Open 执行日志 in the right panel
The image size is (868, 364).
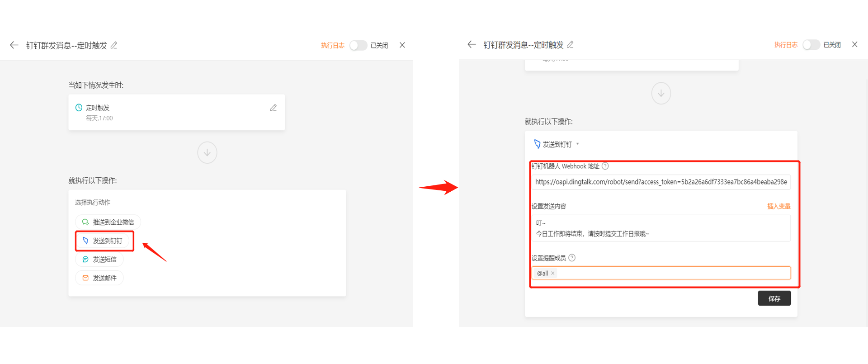[786, 45]
